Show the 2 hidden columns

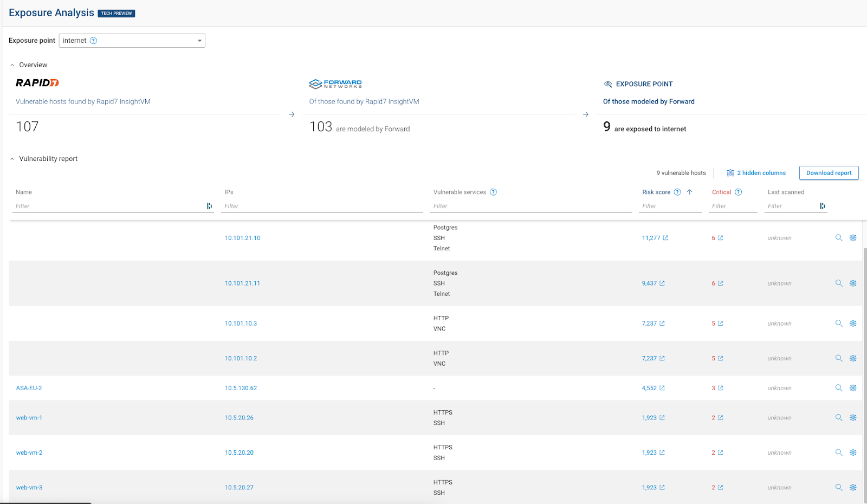point(756,173)
